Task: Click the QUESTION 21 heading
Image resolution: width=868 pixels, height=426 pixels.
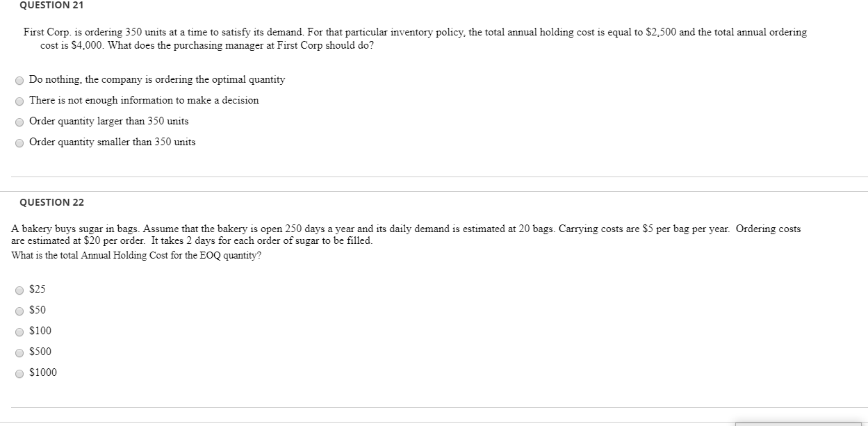Action: coord(50,6)
